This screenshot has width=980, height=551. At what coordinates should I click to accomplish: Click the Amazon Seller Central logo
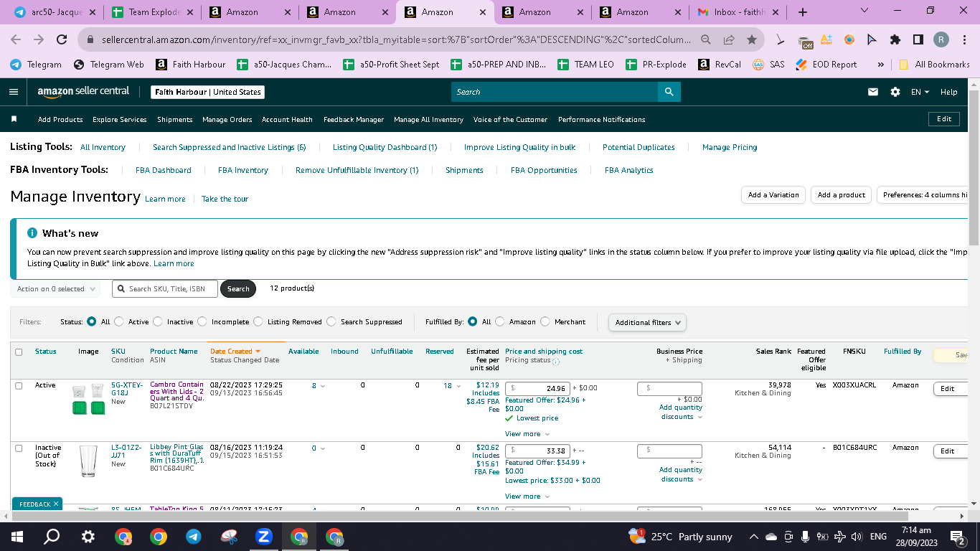[x=83, y=92]
